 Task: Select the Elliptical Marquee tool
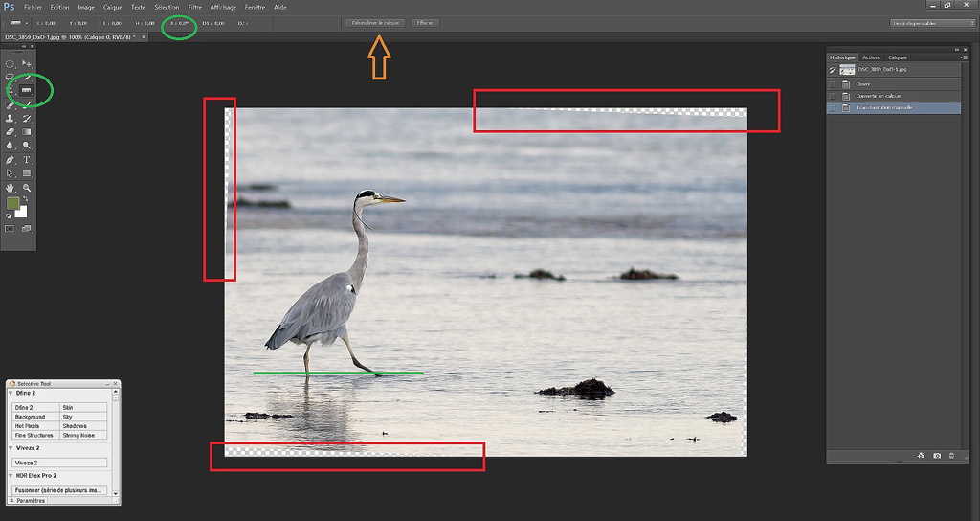tap(11, 64)
